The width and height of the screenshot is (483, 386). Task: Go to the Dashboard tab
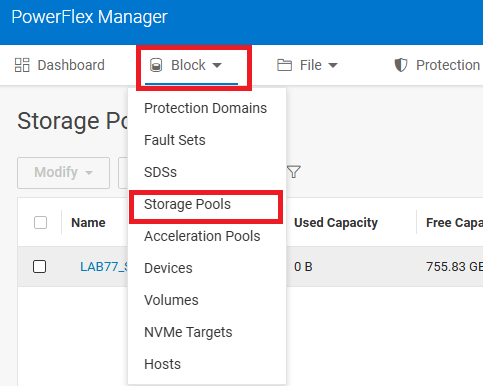coord(60,65)
